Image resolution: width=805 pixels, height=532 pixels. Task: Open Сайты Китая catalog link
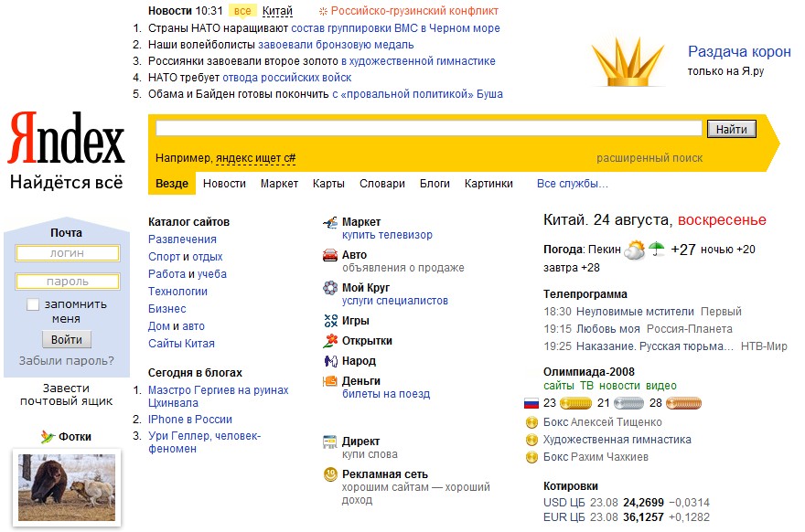[181, 344]
